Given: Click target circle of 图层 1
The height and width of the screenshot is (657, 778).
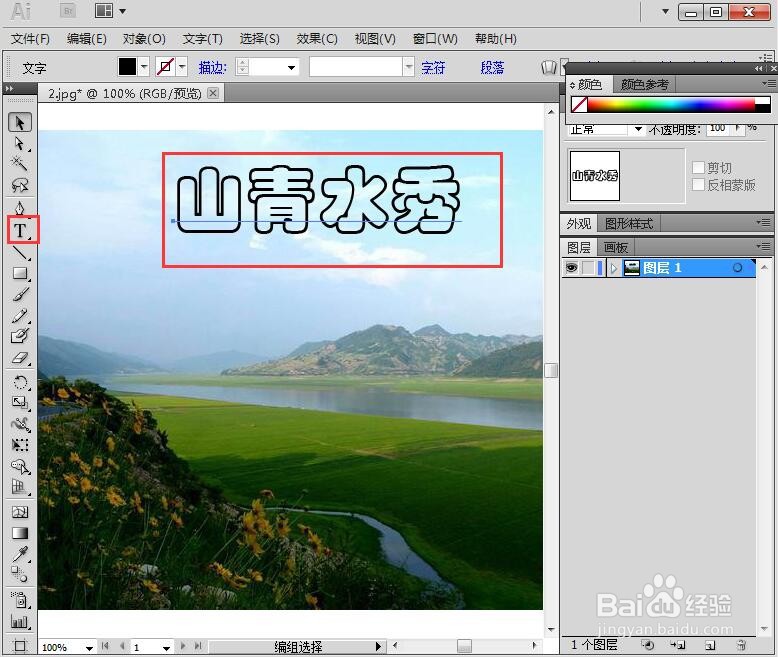Looking at the screenshot, I should click(737, 268).
